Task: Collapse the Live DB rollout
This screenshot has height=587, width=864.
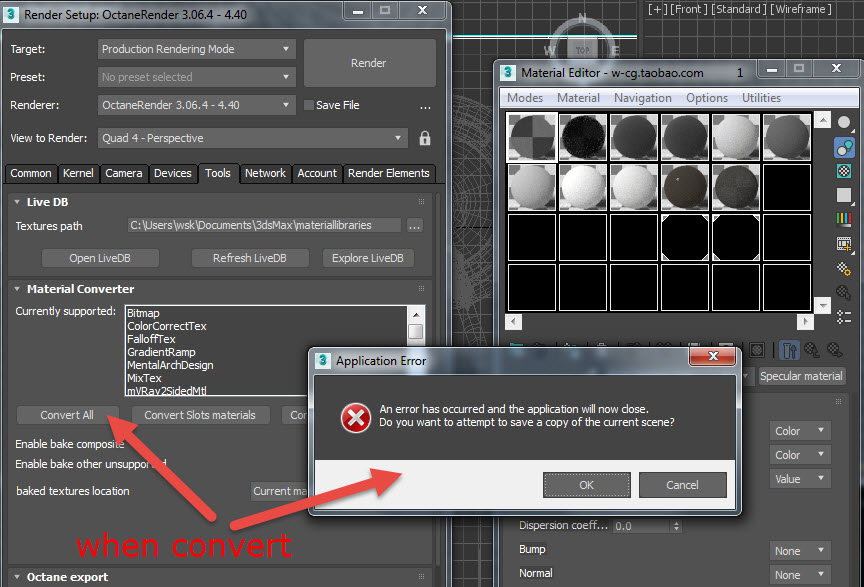Action: tap(17, 202)
